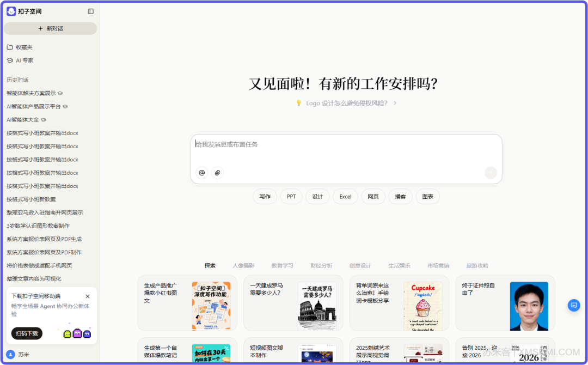The image size is (588, 365).
Task: Switch to the 教育学习 tab
Action: pos(283,266)
